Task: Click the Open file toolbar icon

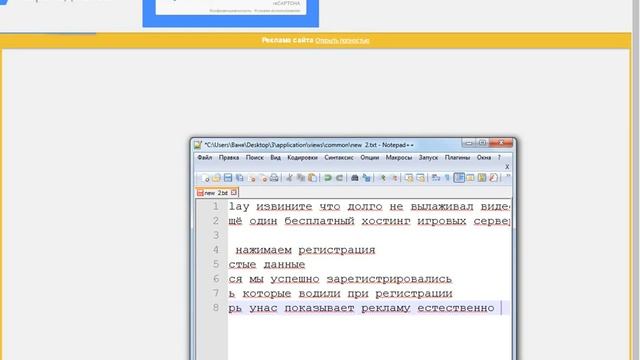Action: (x=216, y=178)
